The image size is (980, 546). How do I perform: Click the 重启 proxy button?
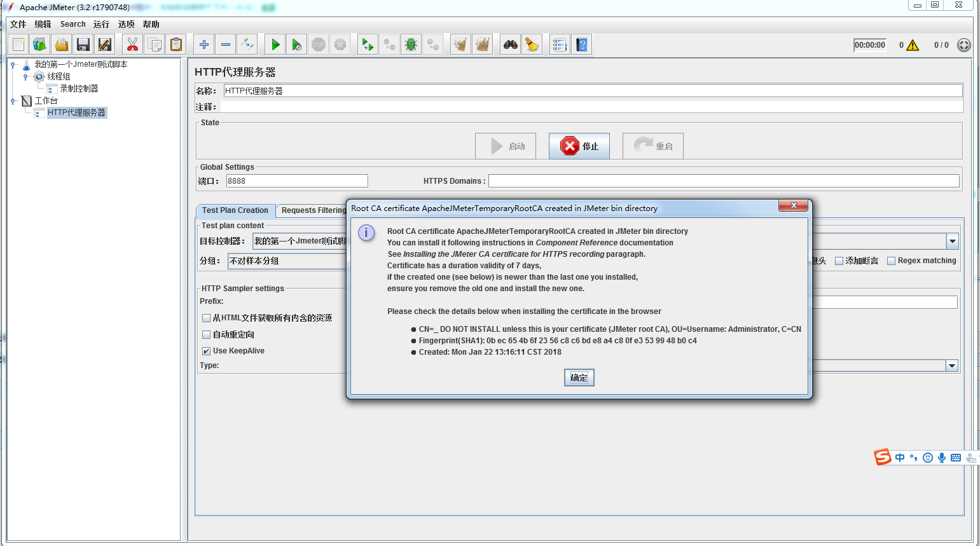tap(653, 146)
